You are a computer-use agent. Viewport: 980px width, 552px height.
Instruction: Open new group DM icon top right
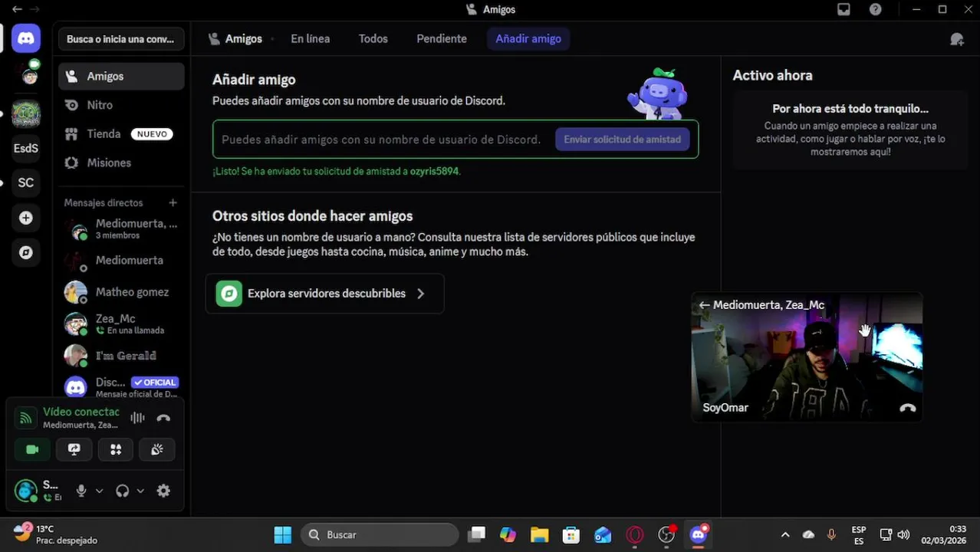pyautogui.click(x=957, y=39)
